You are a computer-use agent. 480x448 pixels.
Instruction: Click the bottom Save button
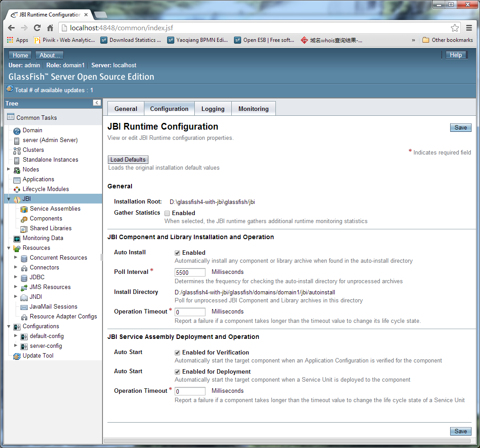460,431
